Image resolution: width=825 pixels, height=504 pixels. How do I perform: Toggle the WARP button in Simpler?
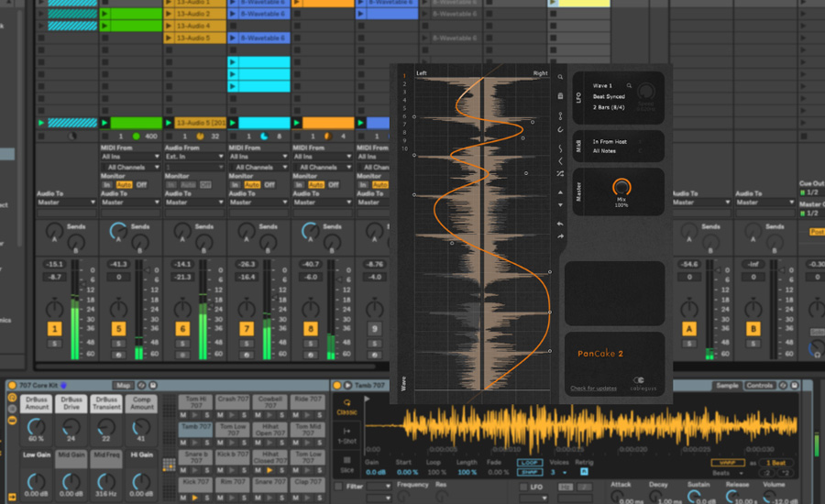(728, 463)
